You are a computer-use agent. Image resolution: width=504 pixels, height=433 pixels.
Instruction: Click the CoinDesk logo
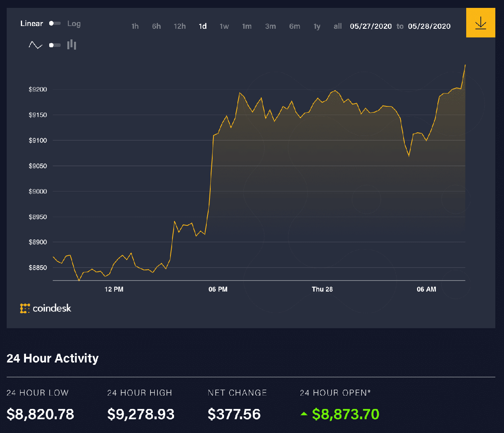(46, 308)
